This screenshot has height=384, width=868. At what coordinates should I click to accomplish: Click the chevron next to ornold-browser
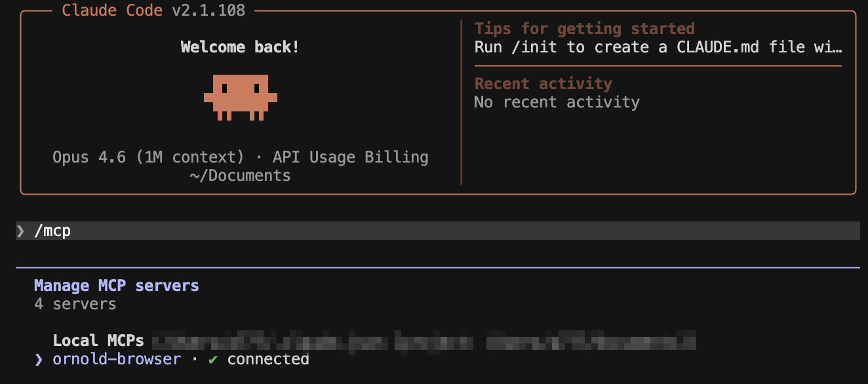(37, 359)
